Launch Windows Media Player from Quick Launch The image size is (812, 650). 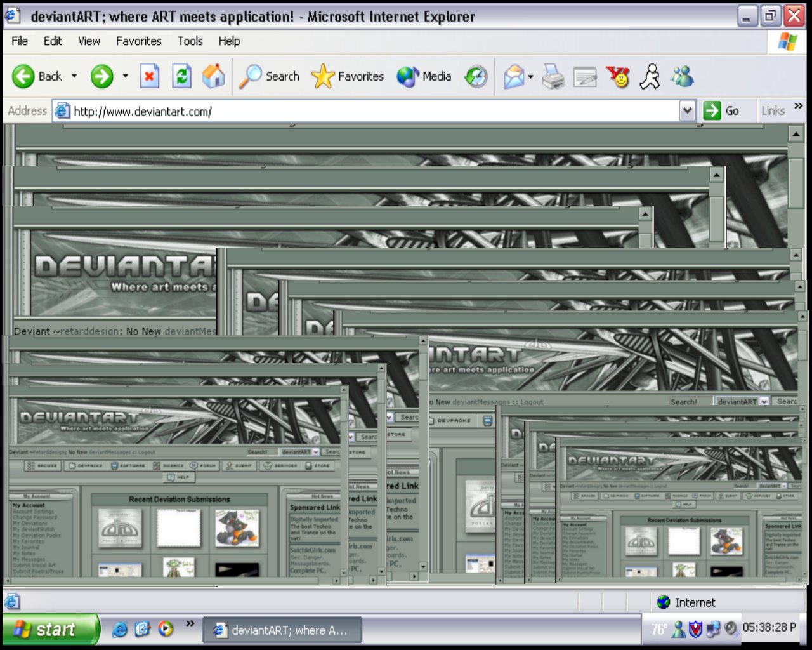click(x=166, y=630)
